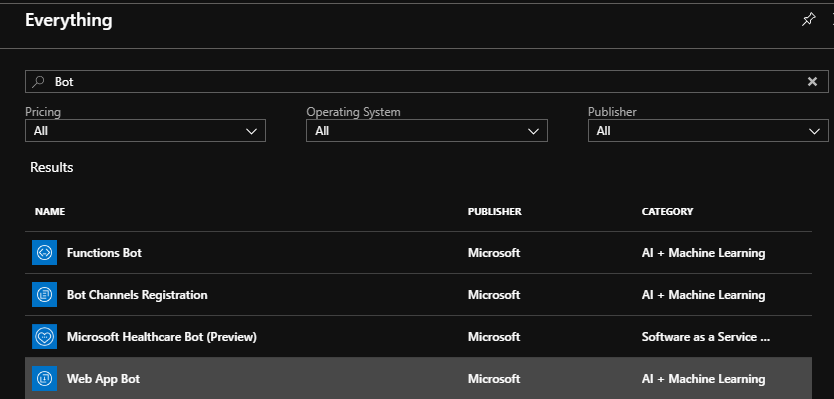Click AI + Machine Learning in Web App Bot row
The height and width of the screenshot is (399, 834).
(703, 379)
